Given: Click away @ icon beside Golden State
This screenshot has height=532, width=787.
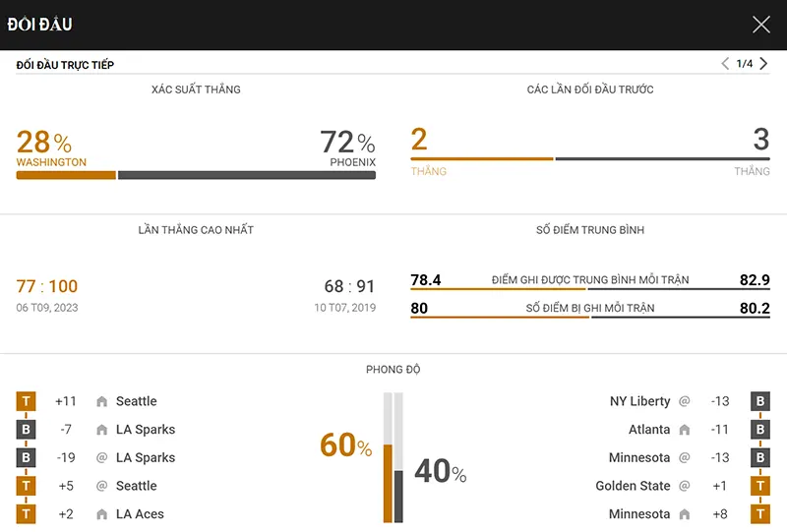Looking at the screenshot, I should pos(684,486).
